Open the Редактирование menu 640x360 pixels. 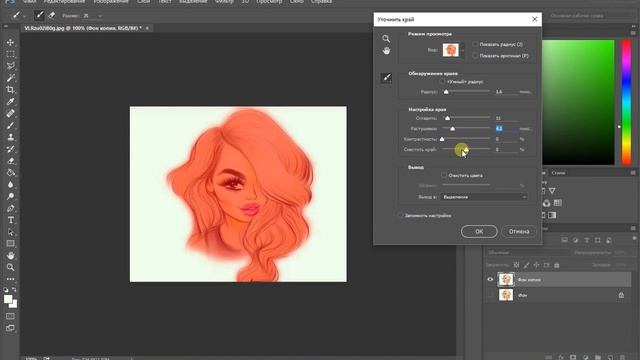pyautogui.click(x=65, y=2)
